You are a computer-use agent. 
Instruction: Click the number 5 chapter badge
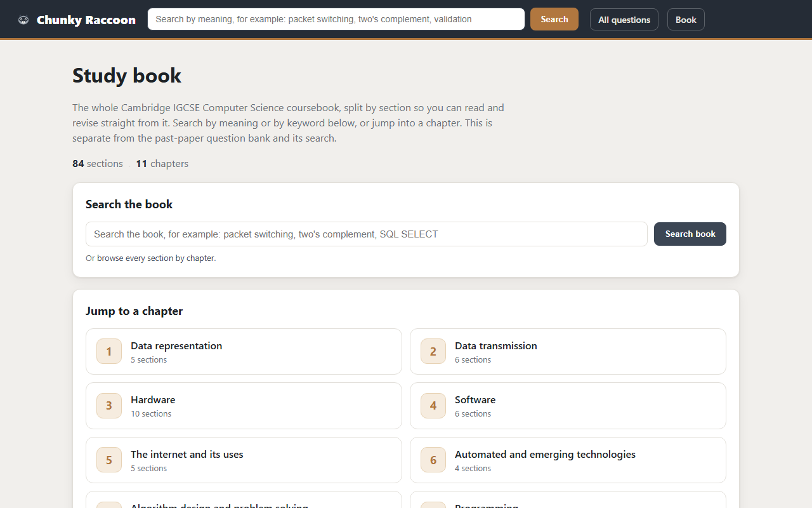[109, 460]
